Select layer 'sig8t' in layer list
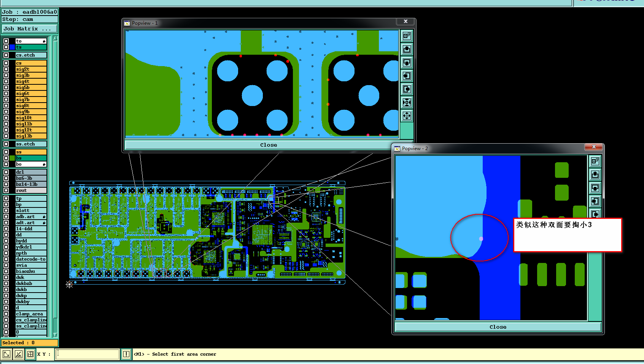 pyautogui.click(x=31, y=106)
